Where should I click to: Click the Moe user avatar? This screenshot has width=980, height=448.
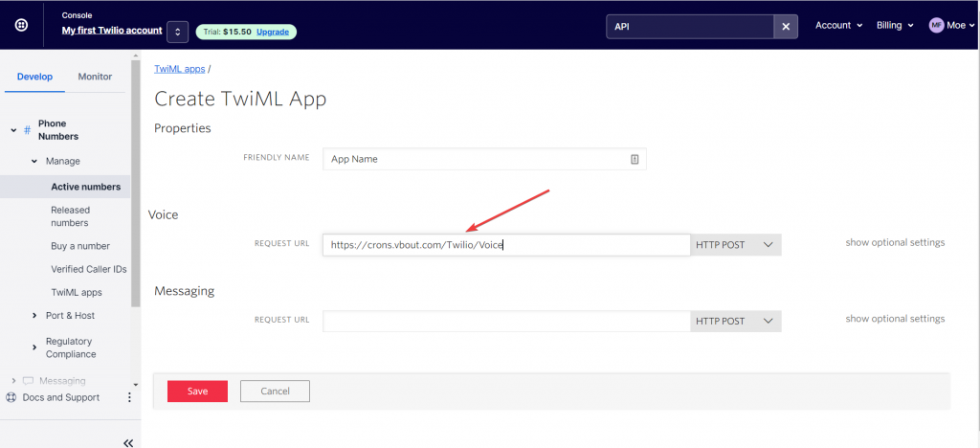936,26
